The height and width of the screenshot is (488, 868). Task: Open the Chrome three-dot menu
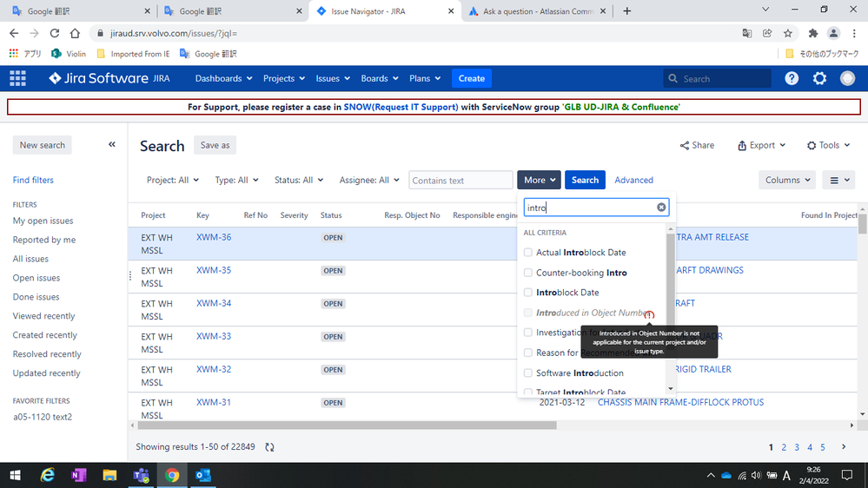[854, 33]
